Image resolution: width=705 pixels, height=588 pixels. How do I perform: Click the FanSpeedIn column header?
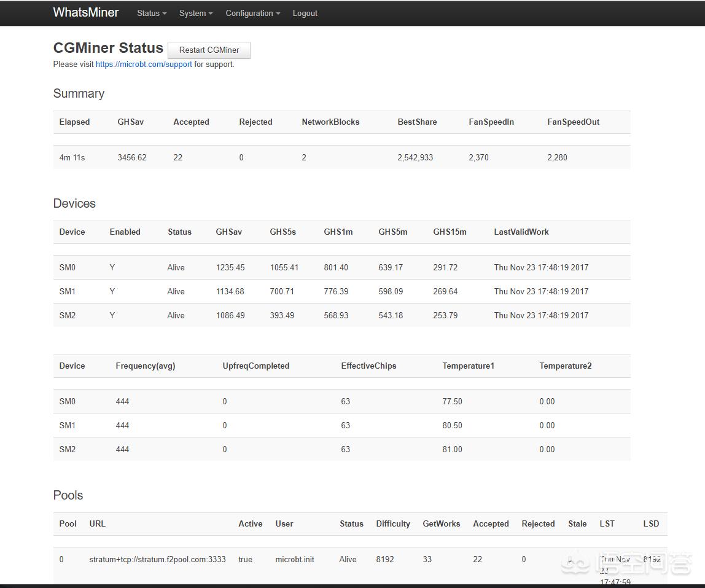point(491,122)
